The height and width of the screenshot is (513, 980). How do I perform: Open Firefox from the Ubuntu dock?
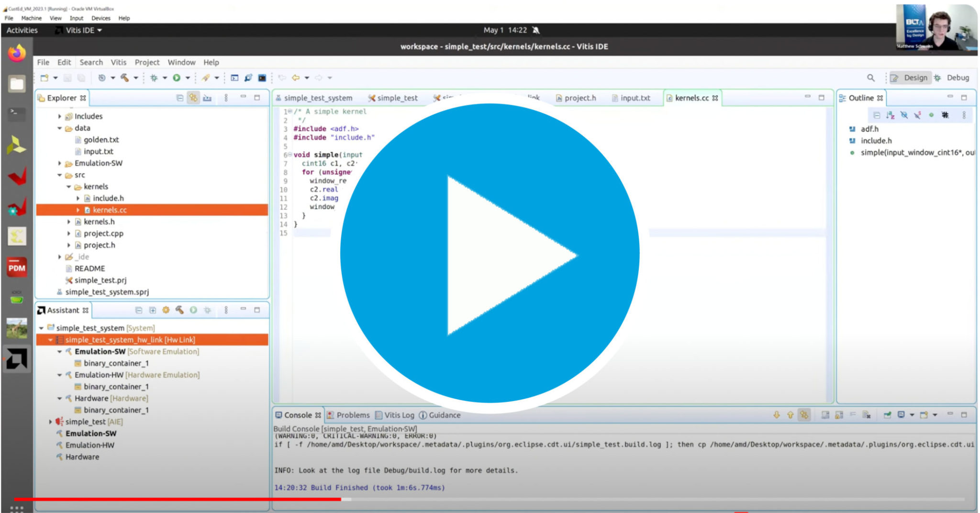click(17, 53)
